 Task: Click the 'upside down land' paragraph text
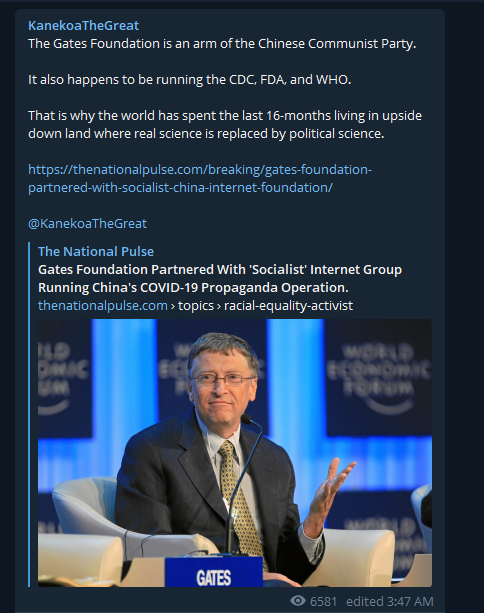click(225, 124)
